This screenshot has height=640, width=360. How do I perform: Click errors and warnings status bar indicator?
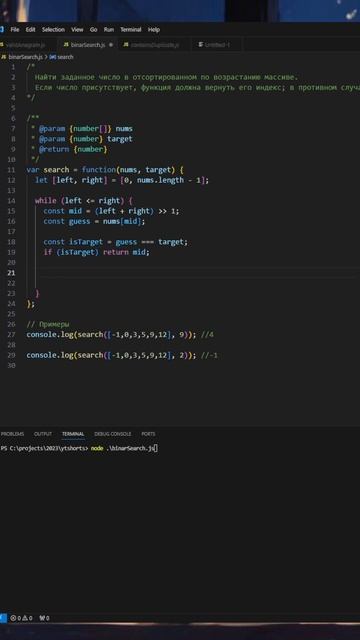(x=21, y=618)
